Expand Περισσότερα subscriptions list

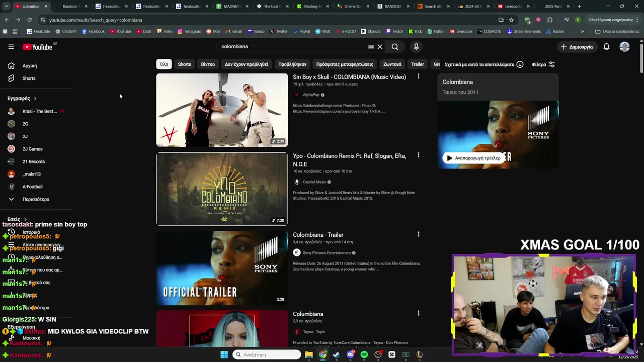pos(36,199)
